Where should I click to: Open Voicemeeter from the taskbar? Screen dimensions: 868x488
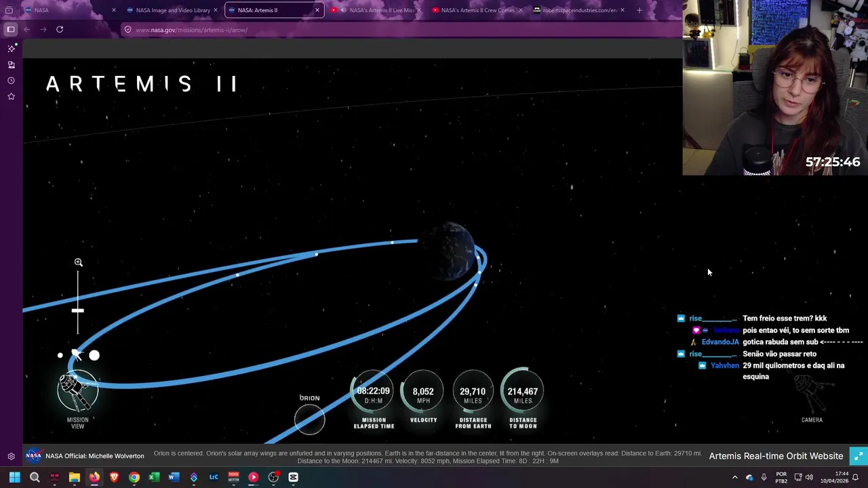(x=233, y=477)
